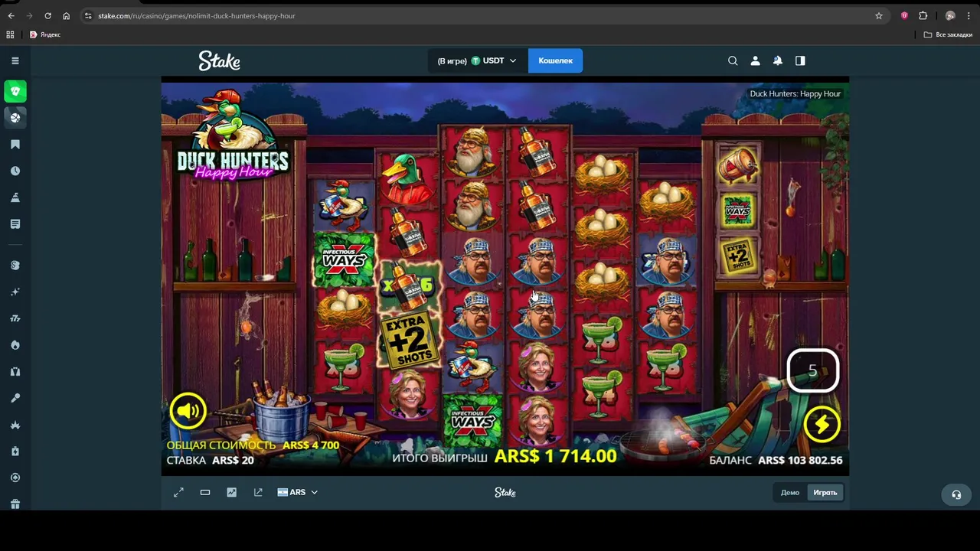Click the barrel symbol on the right side reel
The height and width of the screenshot is (551, 980).
click(738, 164)
